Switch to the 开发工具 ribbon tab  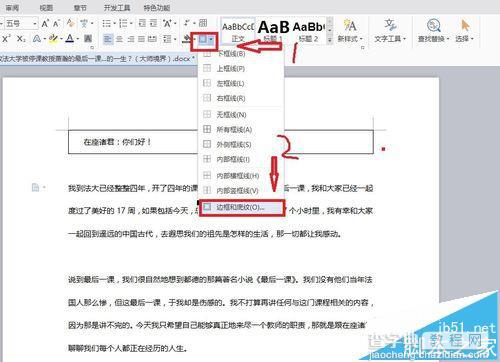117,7
